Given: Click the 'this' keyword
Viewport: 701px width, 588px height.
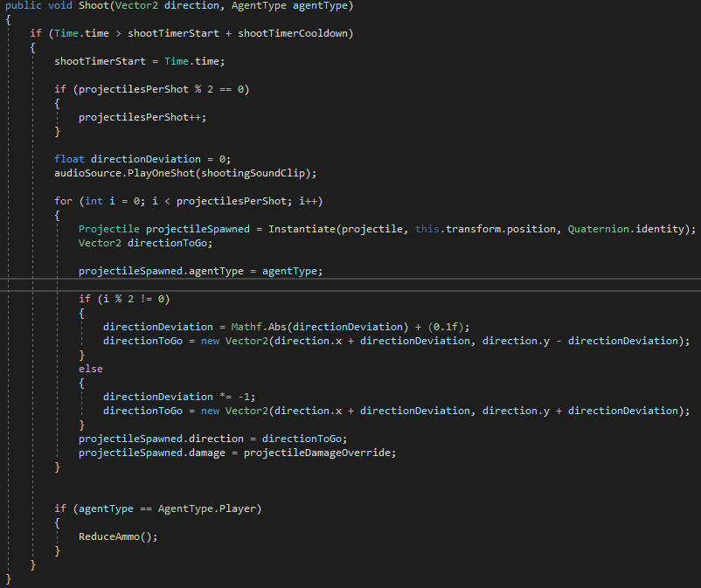Looking at the screenshot, I should coord(427,229).
